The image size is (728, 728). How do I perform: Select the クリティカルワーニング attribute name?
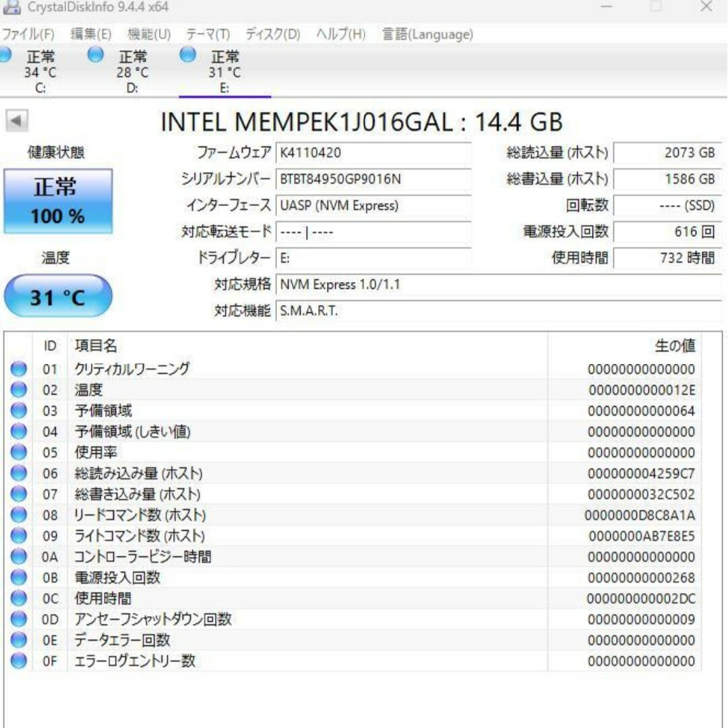pos(132,369)
